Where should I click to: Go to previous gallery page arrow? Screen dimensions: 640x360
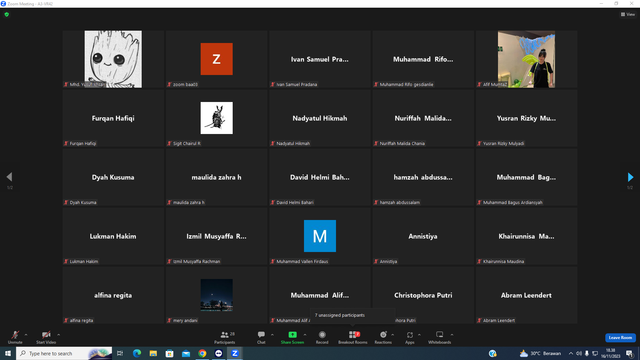click(x=9, y=177)
